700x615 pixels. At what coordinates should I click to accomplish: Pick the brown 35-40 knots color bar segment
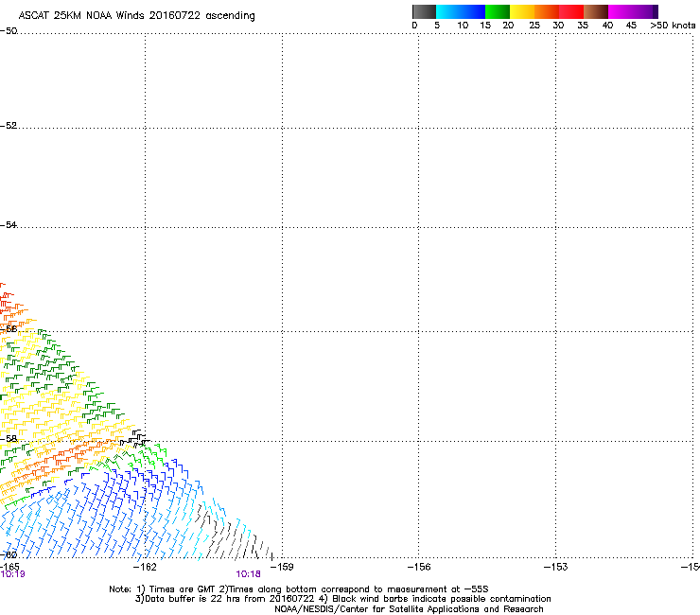(x=596, y=11)
